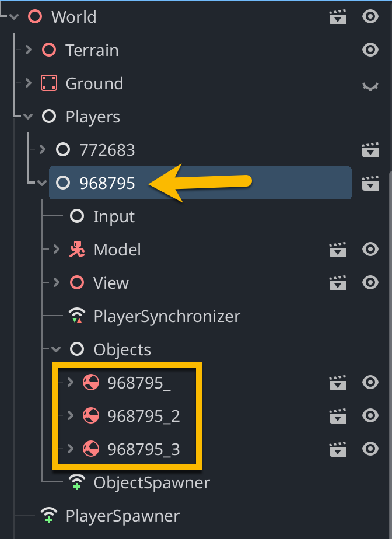392x539 pixels.
Task: Expand the 968795_ rigid body node
Action: coord(71,382)
